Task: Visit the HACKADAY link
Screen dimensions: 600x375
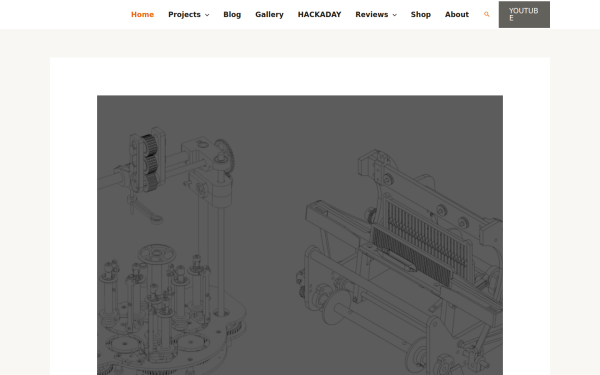Action: (x=320, y=15)
